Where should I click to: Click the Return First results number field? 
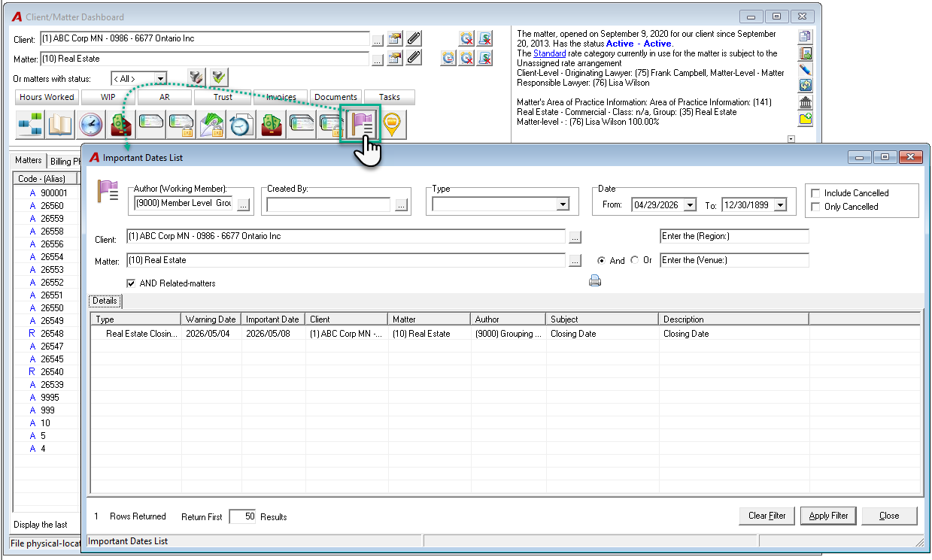(243, 516)
